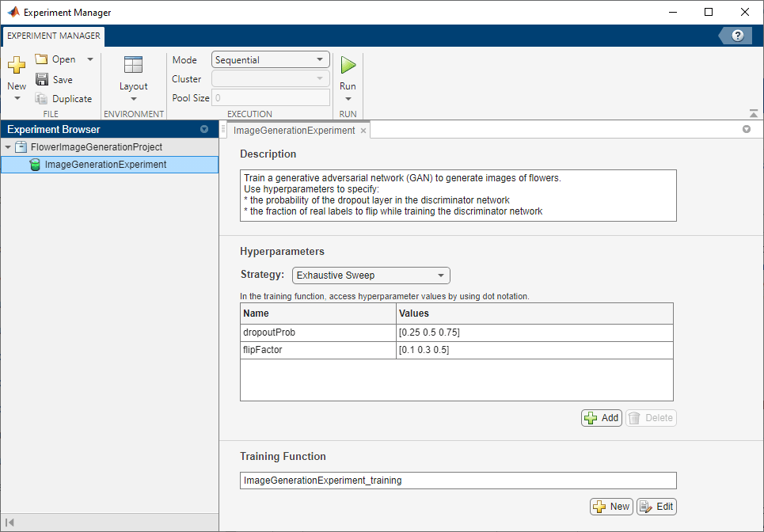Click the Training Function name field

coord(458,481)
